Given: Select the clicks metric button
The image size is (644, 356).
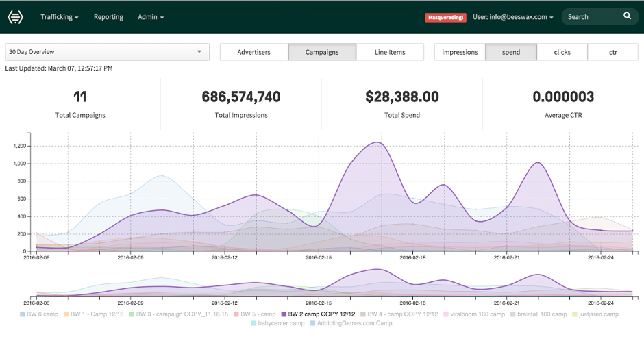Looking at the screenshot, I should [x=562, y=52].
